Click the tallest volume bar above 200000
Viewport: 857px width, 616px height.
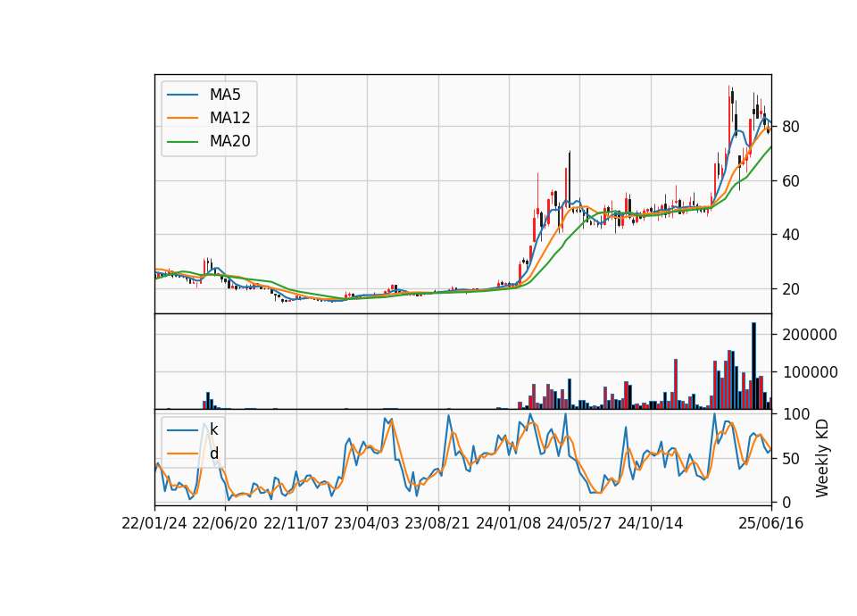[x=753, y=366]
